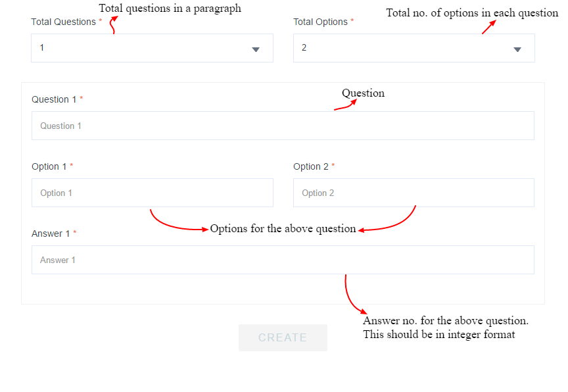Click the Option 2 label text
Image resolution: width=568 pixels, height=392 pixels.
click(x=310, y=166)
